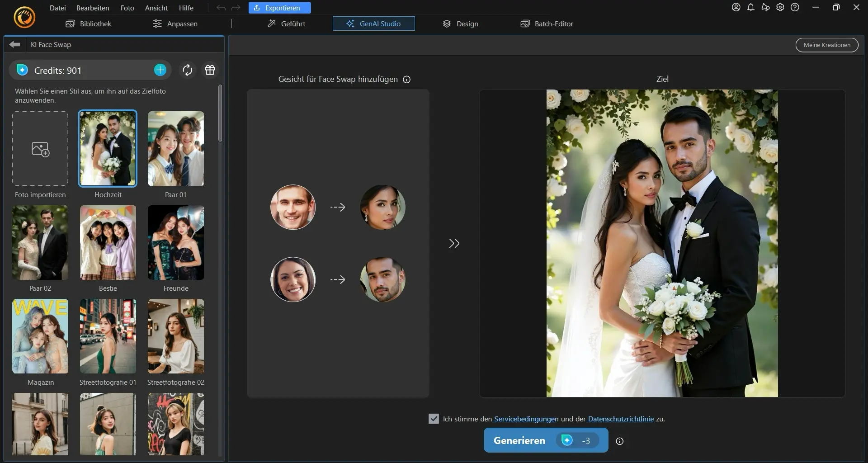Go back from KI Face Swap panel
The image size is (868, 463).
15,44
